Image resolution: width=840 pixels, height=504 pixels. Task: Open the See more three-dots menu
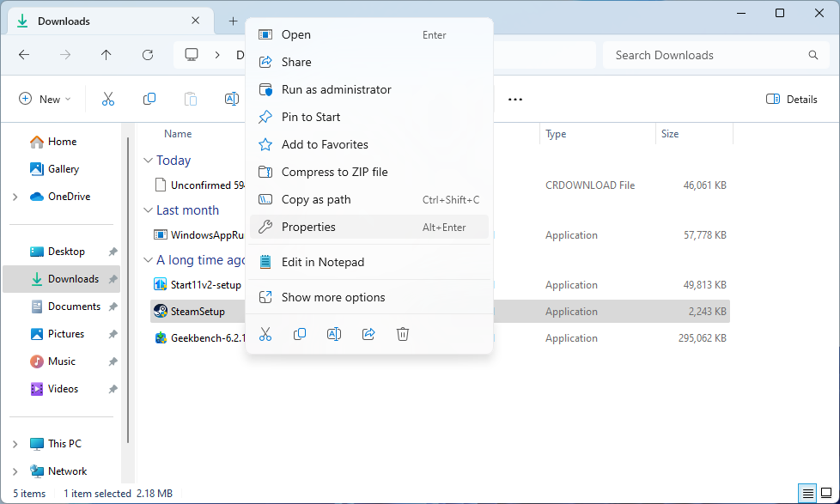(x=514, y=99)
